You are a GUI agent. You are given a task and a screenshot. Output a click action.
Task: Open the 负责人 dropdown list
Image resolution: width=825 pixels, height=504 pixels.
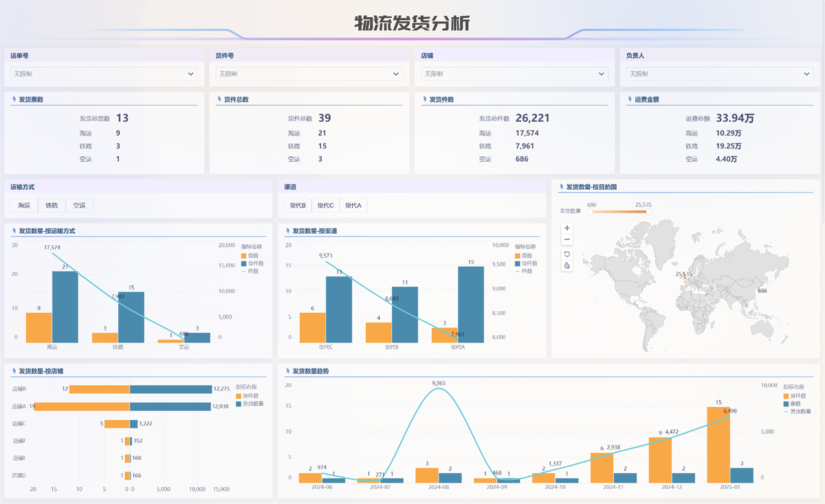pyautogui.click(x=719, y=74)
